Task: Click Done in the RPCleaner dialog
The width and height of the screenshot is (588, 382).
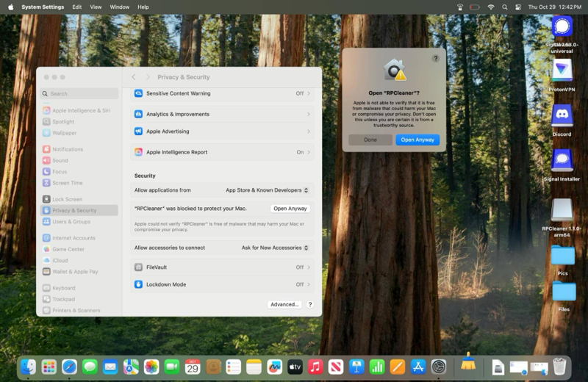Action: [x=370, y=140]
